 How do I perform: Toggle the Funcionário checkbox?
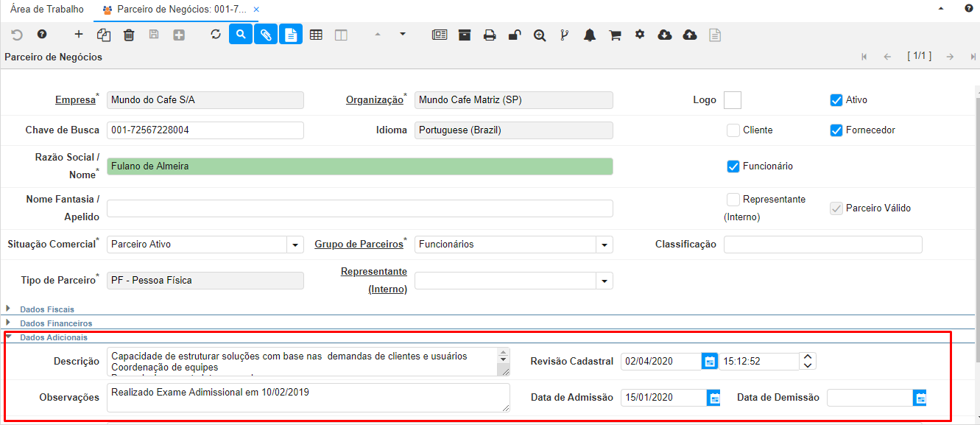tap(733, 166)
